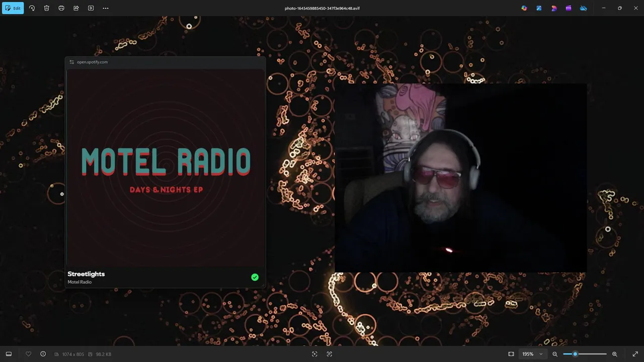Open the 195% zoom level dropdown
The height and width of the screenshot is (362, 644).
[x=532, y=354]
